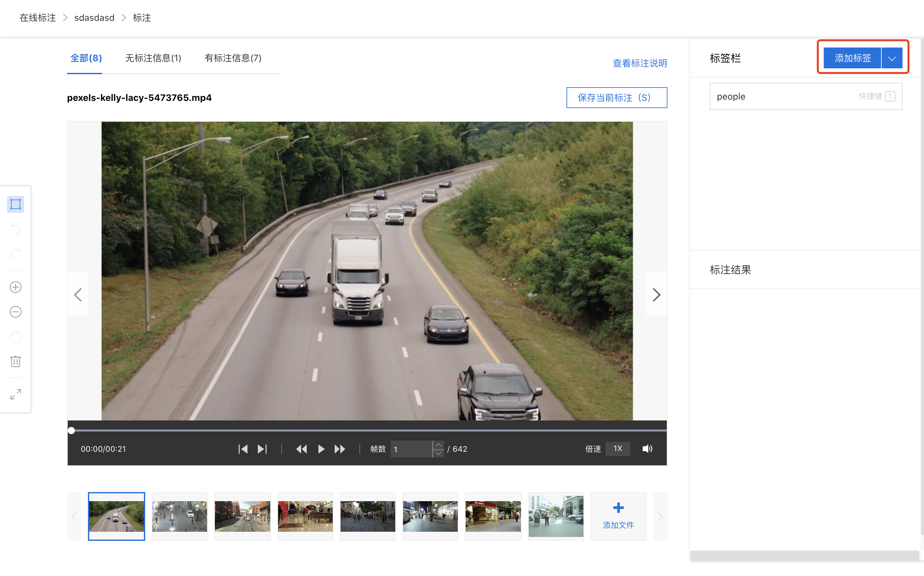The image size is (924, 576).
Task: Click the video progress bar track
Action: coord(367,431)
